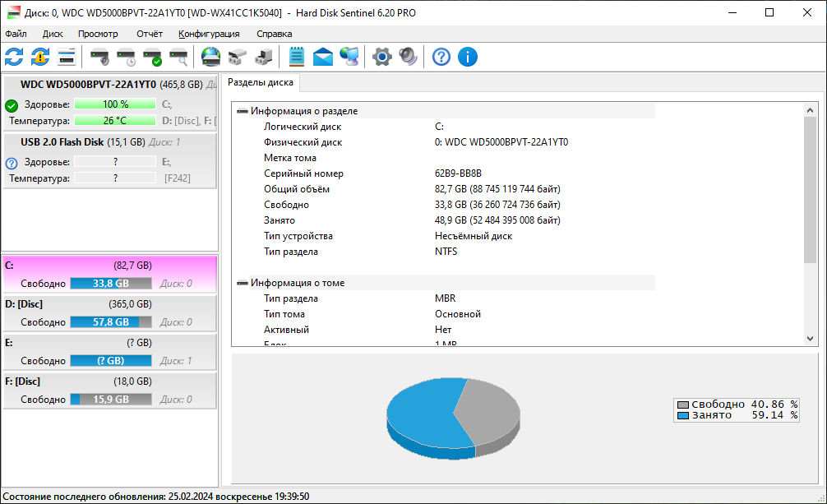The width and height of the screenshot is (827, 504).
Task: Click the globe over disk toolbar icon
Action: [x=211, y=57]
